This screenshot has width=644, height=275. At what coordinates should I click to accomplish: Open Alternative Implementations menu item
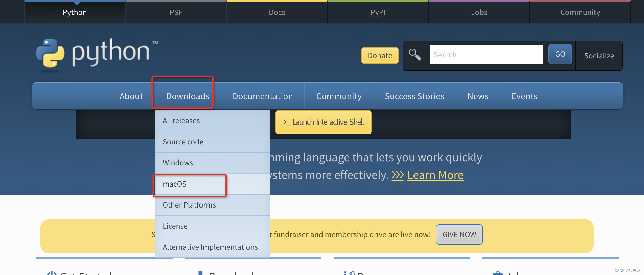[210, 247]
